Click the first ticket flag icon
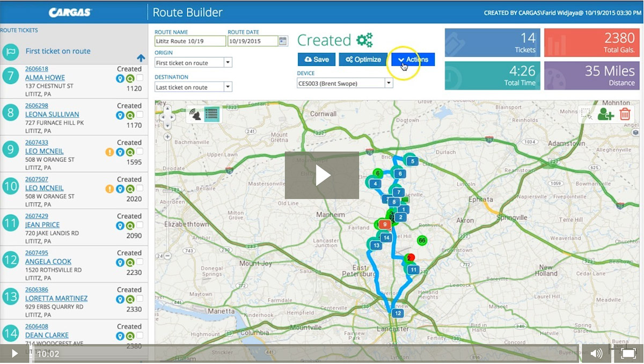644x364 pixels. coord(11,52)
